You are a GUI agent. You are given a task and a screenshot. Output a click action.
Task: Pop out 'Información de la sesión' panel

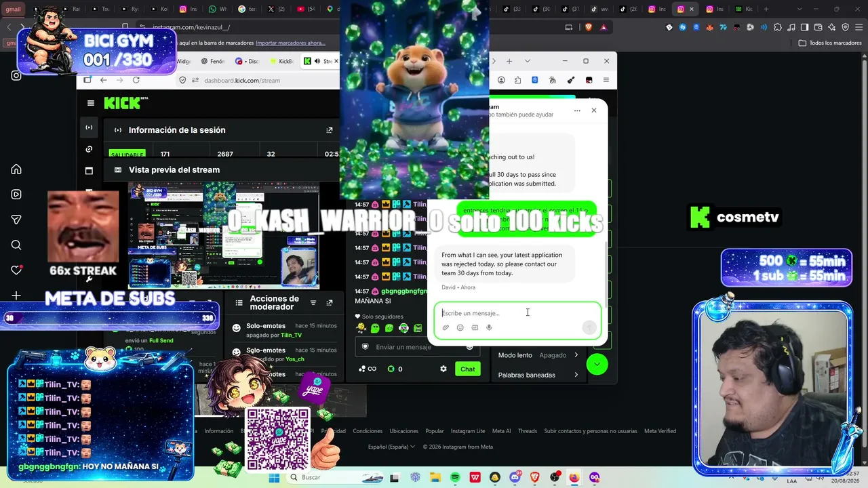pyautogui.click(x=330, y=130)
